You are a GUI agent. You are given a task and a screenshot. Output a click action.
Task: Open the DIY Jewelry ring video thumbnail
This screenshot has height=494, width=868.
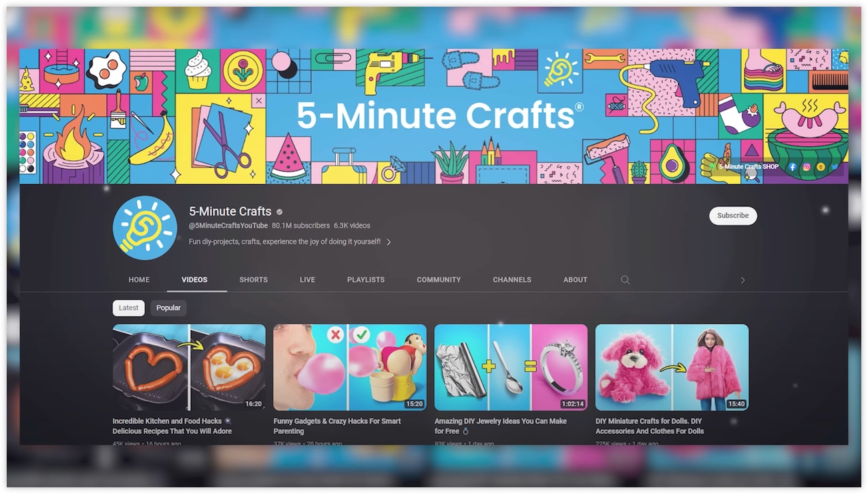[x=511, y=367]
